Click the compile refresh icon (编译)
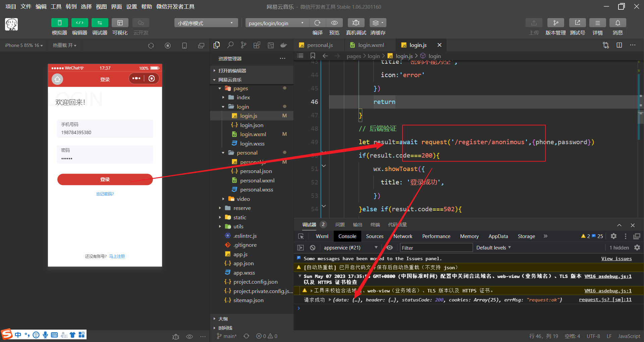This screenshot has width=644, height=342. pos(317,23)
